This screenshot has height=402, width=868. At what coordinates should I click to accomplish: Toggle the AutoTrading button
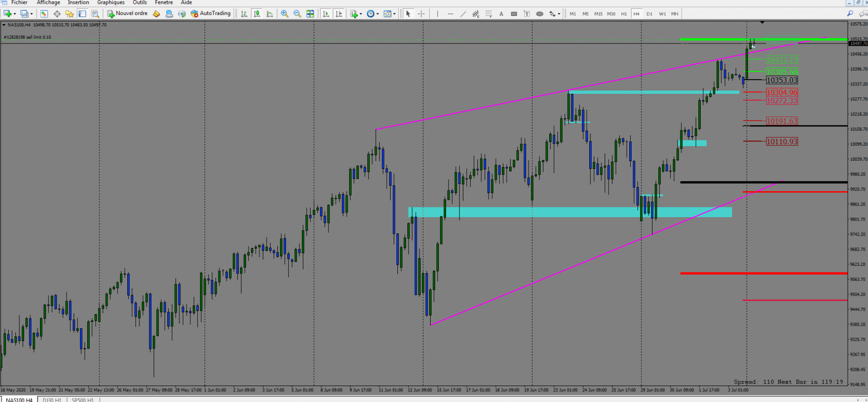click(211, 14)
